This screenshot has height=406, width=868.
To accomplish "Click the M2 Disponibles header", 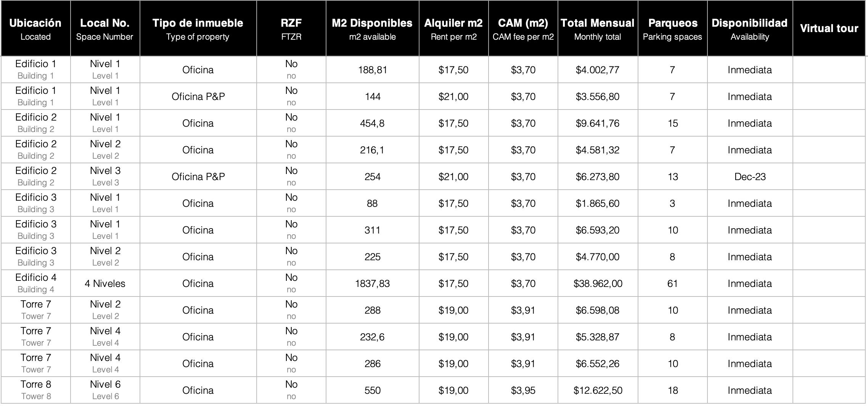I will click(372, 29).
